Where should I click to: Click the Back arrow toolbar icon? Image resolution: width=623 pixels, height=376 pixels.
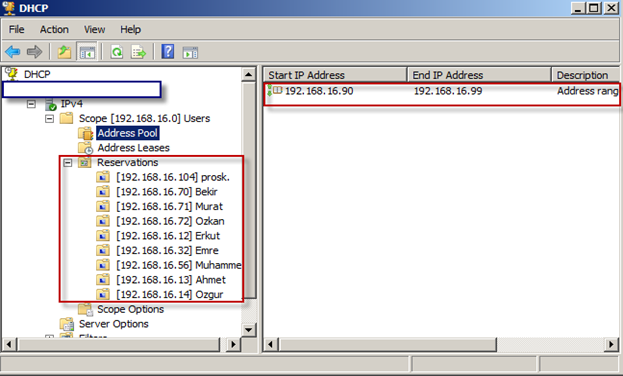pos(13,52)
